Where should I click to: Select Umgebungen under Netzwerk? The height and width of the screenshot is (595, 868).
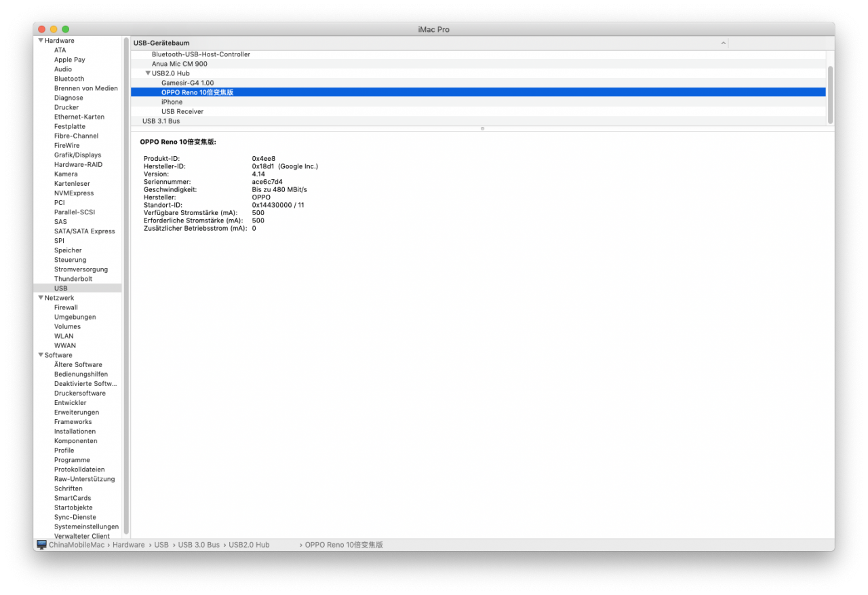[x=75, y=317]
